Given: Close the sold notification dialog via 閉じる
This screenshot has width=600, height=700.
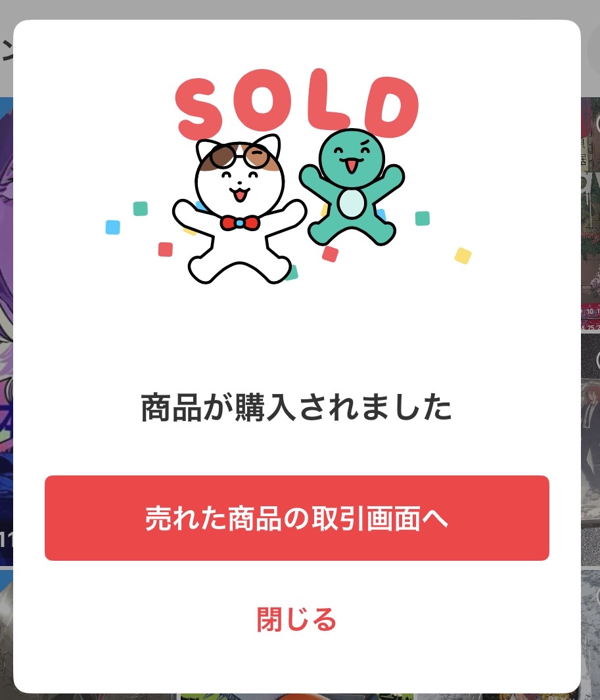Looking at the screenshot, I should click(x=296, y=619).
